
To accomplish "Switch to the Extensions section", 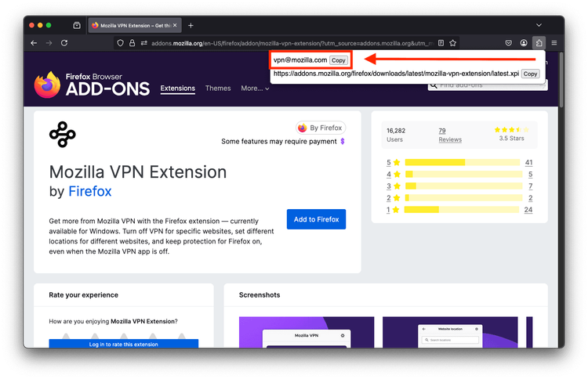I will [177, 88].
